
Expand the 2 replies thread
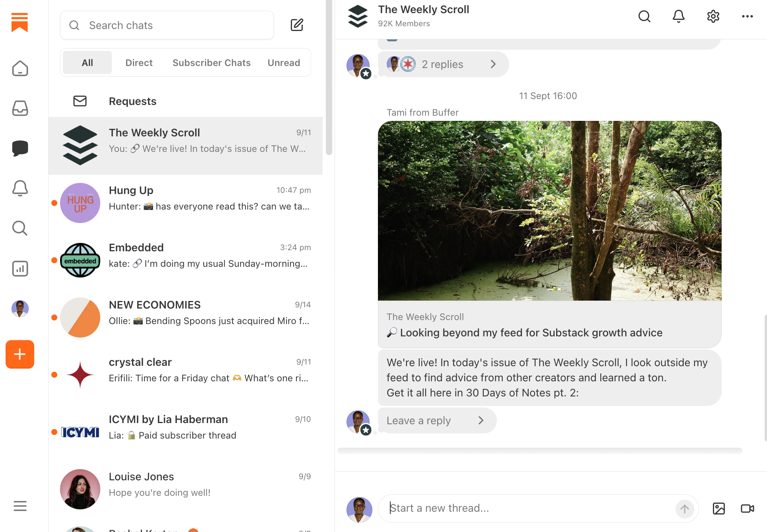coord(443,64)
